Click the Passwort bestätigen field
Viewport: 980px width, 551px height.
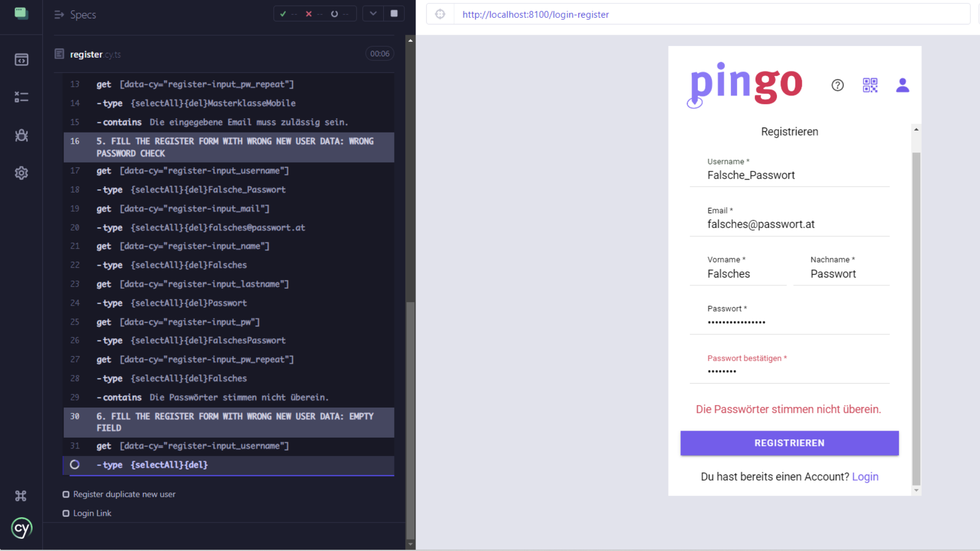[789, 371]
